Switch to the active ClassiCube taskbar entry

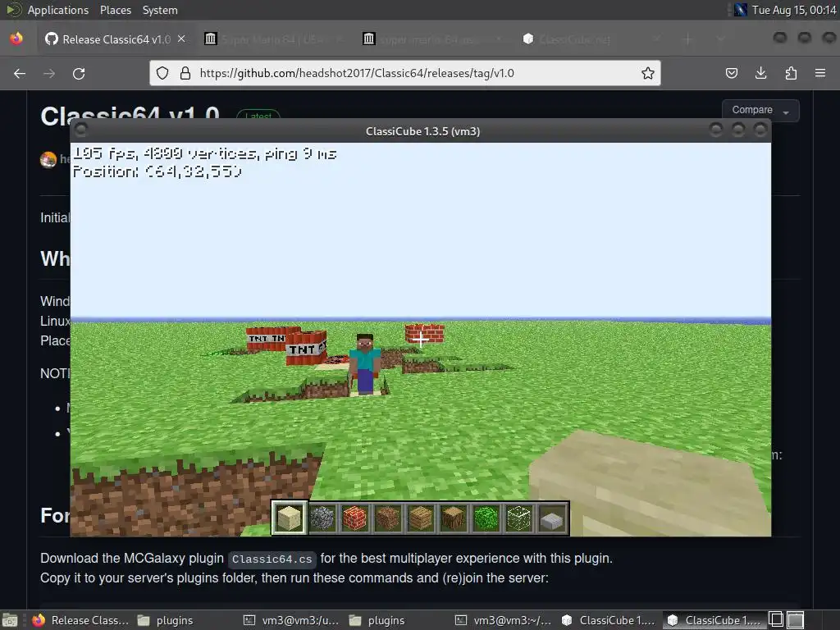[x=714, y=620]
